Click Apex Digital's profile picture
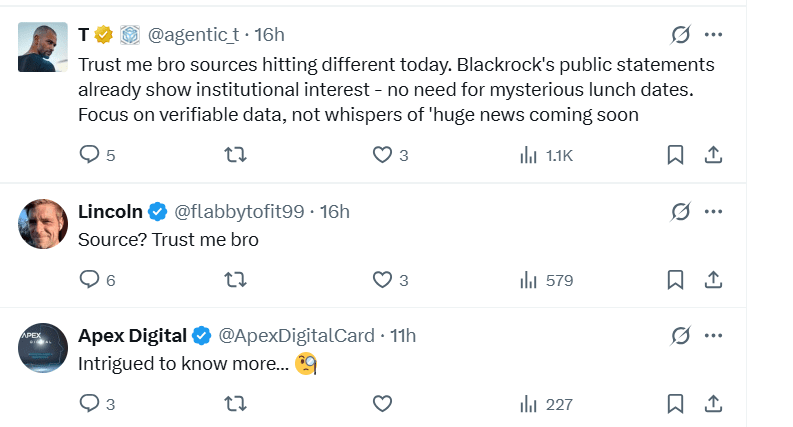 pyautogui.click(x=43, y=347)
